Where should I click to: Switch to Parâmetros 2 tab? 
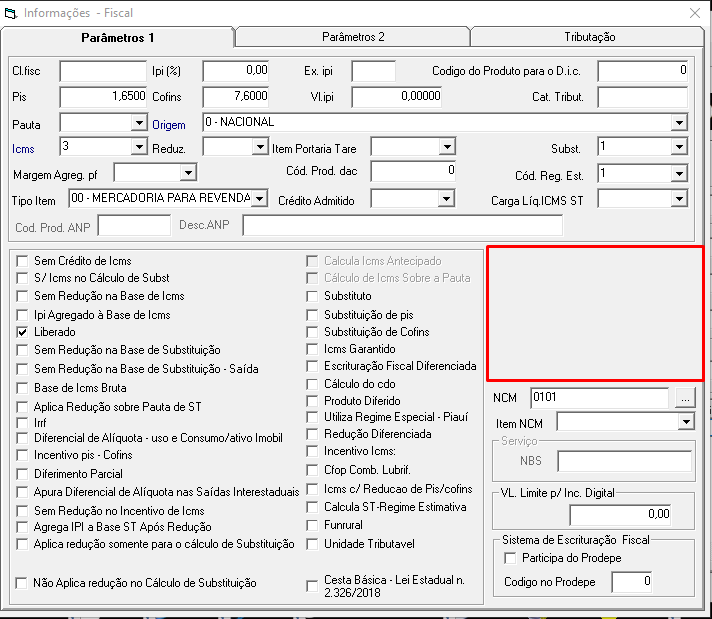(353, 37)
